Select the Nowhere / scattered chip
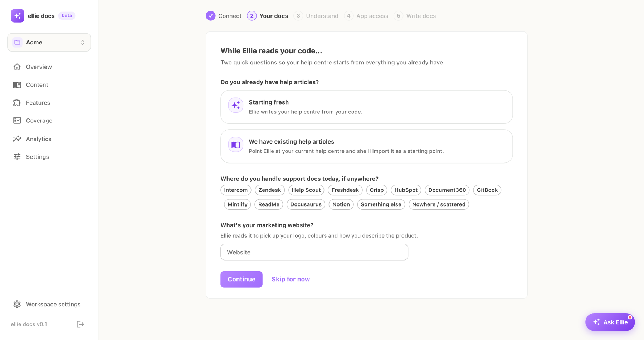 [439, 204]
